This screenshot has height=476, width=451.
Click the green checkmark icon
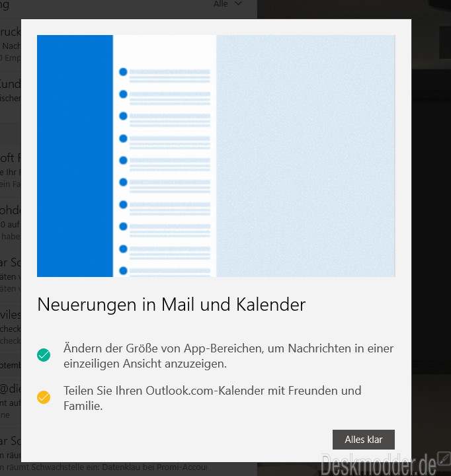[44, 355]
